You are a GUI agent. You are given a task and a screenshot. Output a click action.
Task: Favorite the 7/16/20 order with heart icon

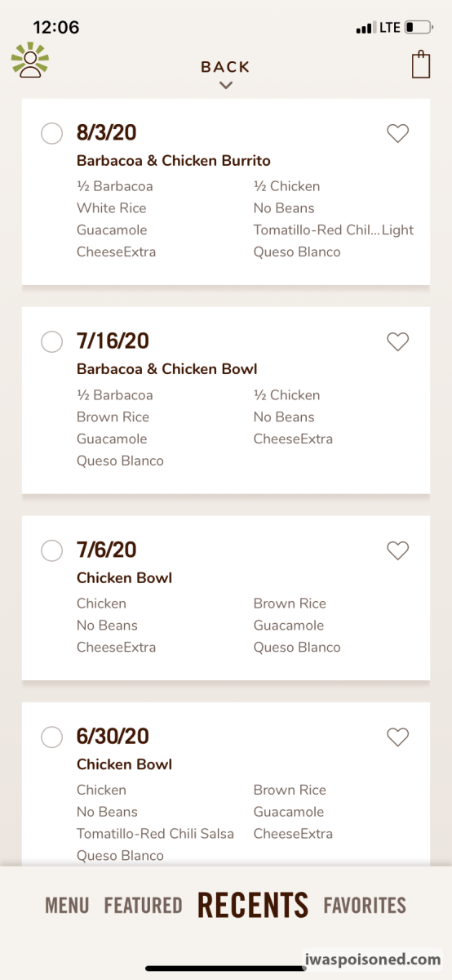pyautogui.click(x=397, y=342)
